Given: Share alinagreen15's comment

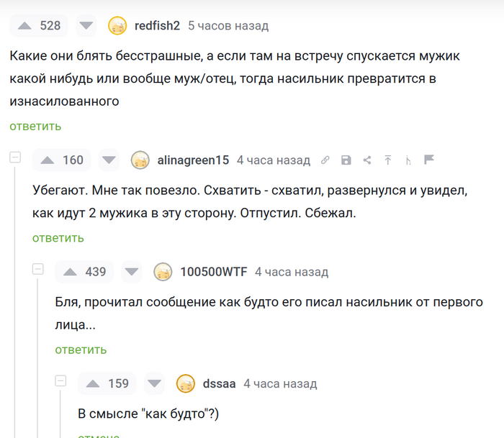Looking at the screenshot, I should tap(367, 160).
